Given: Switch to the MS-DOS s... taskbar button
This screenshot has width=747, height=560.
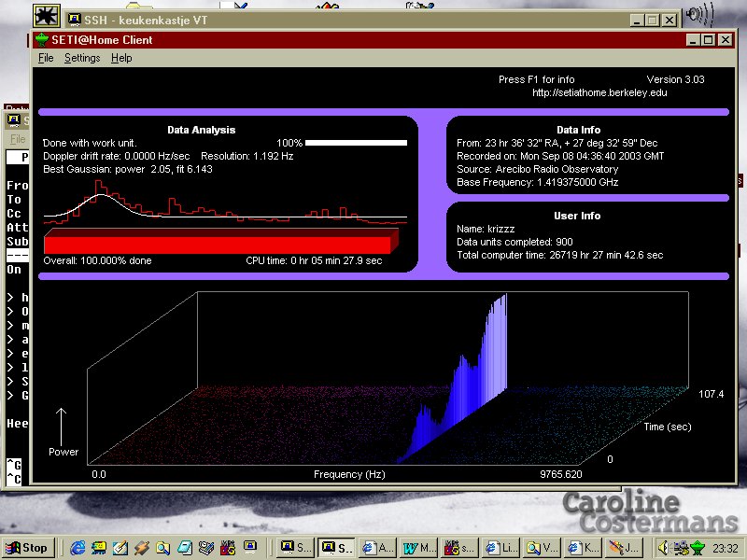Looking at the screenshot, I should point(459,548).
